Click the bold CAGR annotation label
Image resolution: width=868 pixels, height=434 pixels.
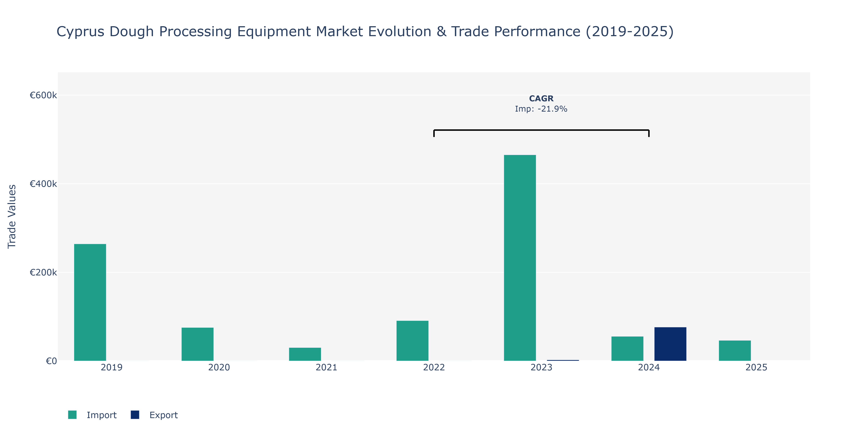[541, 98]
